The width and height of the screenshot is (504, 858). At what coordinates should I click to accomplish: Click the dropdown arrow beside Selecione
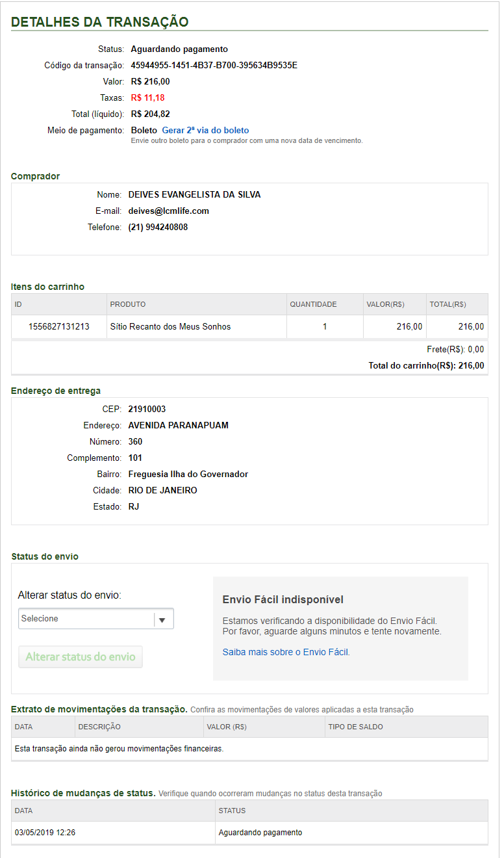click(162, 619)
